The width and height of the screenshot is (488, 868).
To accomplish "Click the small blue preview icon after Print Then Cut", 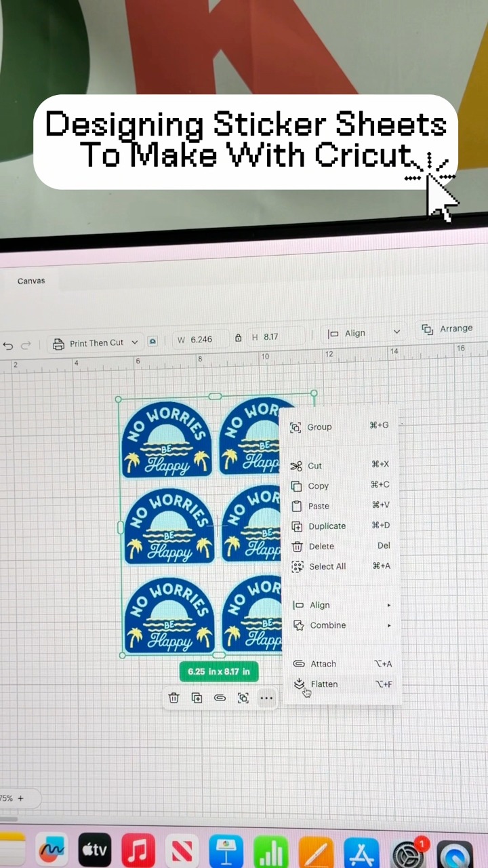I will (153, 342).
